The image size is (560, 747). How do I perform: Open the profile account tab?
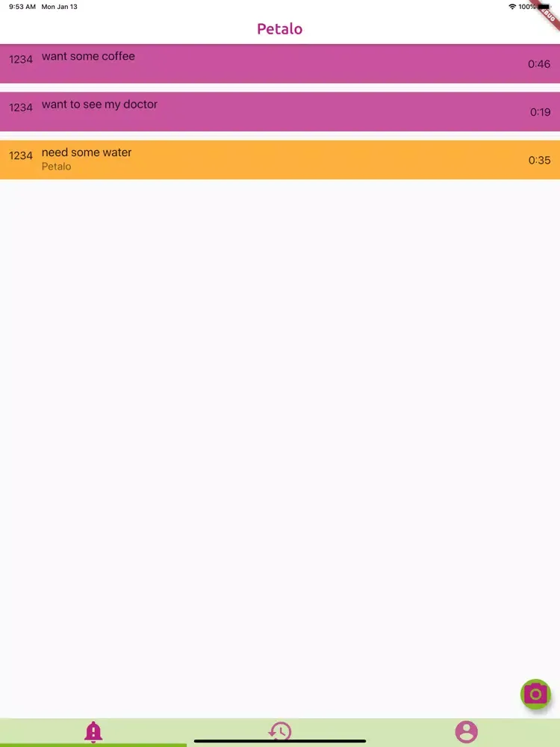tap(466, 732)
